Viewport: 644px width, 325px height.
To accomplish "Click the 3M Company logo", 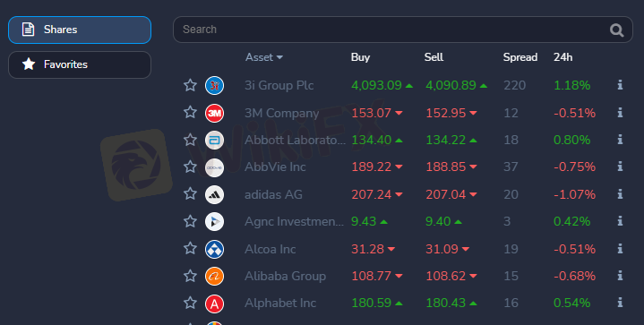I will [214, 113].
